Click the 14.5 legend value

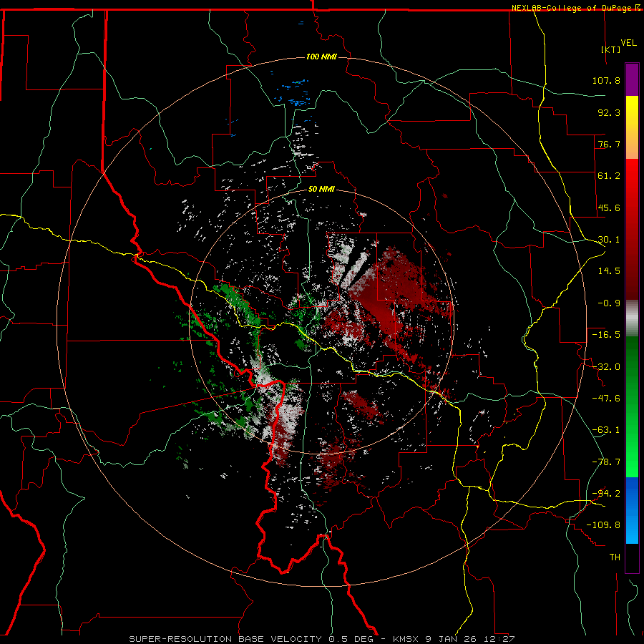click(x=609, y=271)
